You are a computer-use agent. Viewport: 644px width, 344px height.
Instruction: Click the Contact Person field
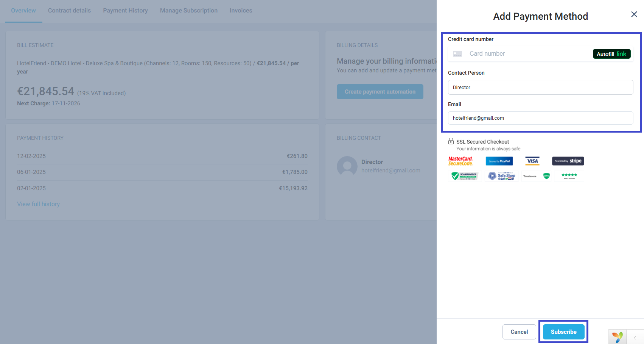click(540, 88)
